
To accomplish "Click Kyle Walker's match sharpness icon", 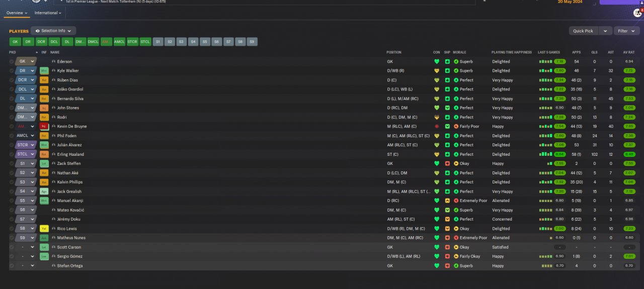I will tap(447, 71).
